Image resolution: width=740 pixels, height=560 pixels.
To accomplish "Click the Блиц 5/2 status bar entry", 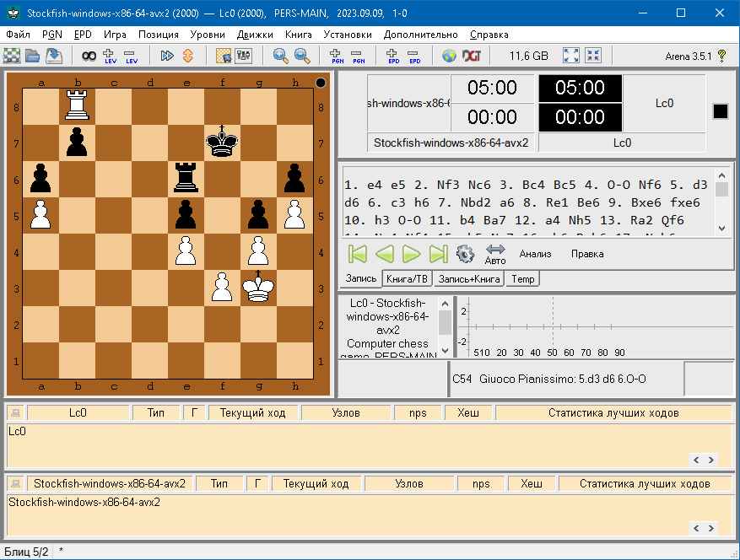I will click(26, 552).
